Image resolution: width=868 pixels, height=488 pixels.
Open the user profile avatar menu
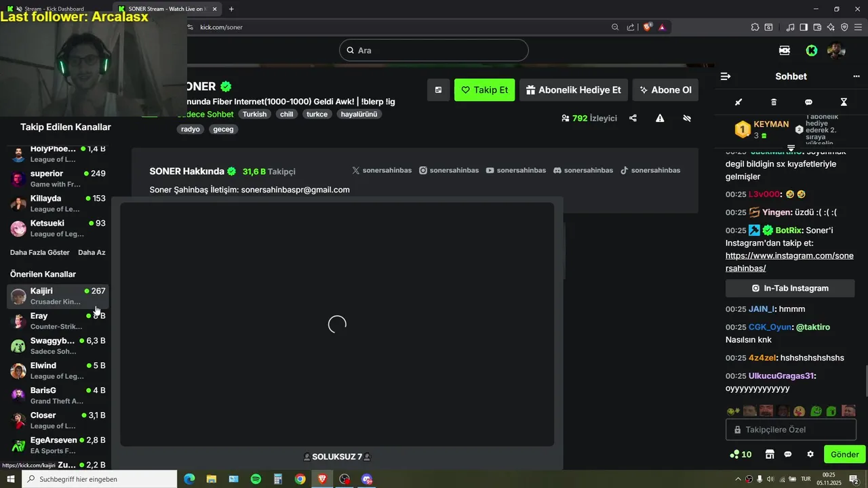tap(836, 50)
